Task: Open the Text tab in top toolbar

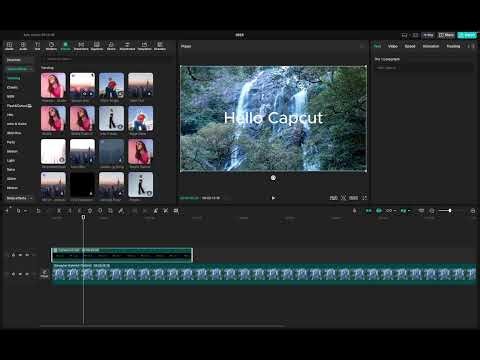Action: [x=37, y=46]
